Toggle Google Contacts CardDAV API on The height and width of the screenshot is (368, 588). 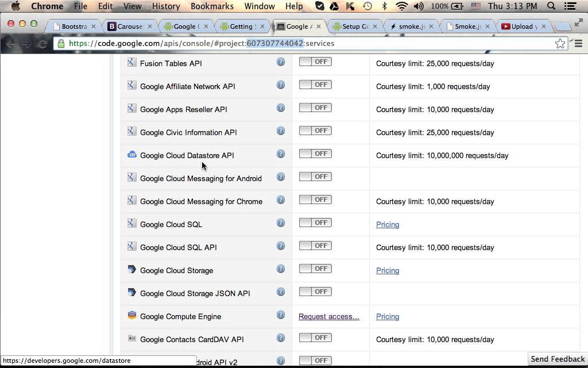coord(315,338)
